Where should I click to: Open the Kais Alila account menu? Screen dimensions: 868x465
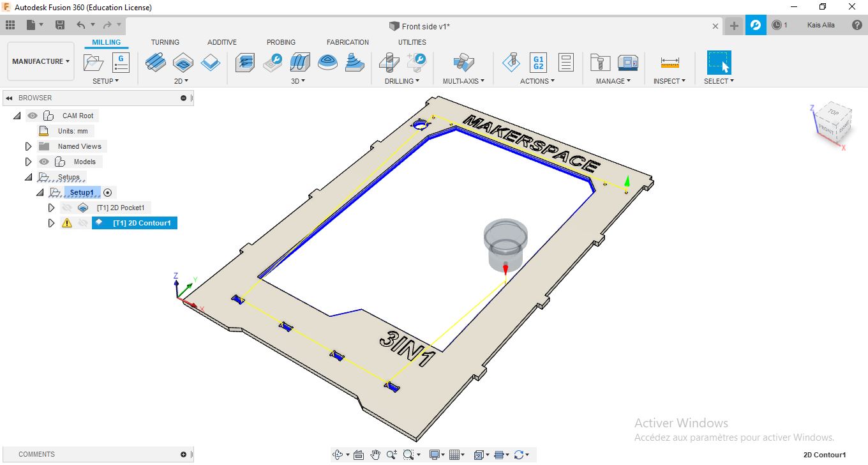(x=821, y=25)
